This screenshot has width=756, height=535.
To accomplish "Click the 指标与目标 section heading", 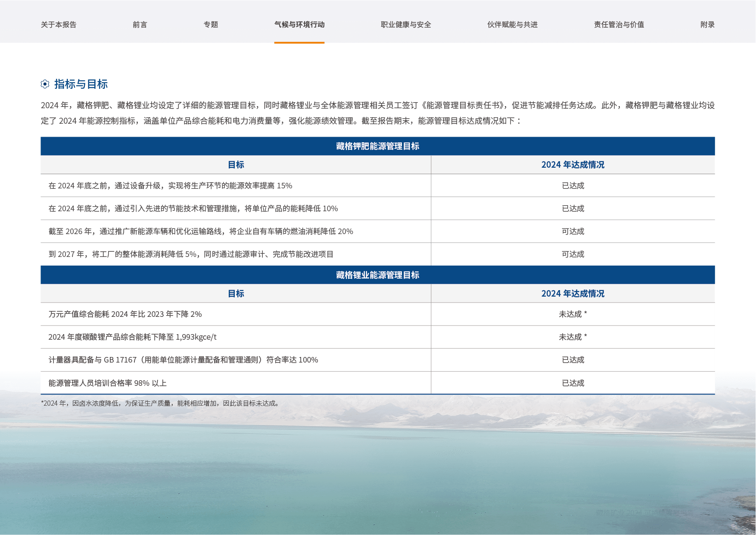I will coord(81,84).
